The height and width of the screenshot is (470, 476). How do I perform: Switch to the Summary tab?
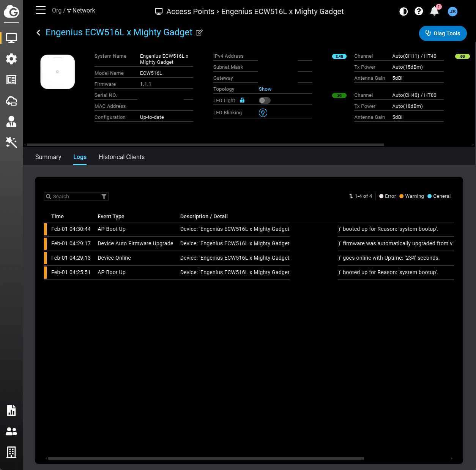pos(48,157)
